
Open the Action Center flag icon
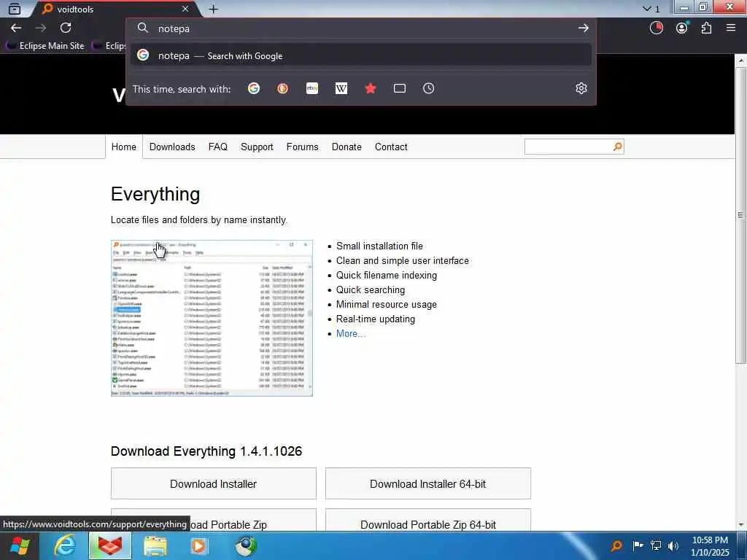[638, 545]
